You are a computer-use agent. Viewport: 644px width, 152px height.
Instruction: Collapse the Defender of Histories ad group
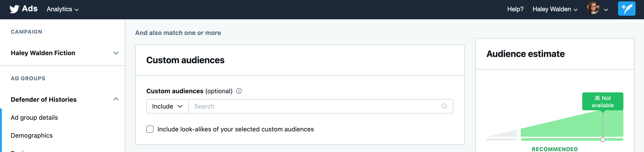[x=115, y=99]
